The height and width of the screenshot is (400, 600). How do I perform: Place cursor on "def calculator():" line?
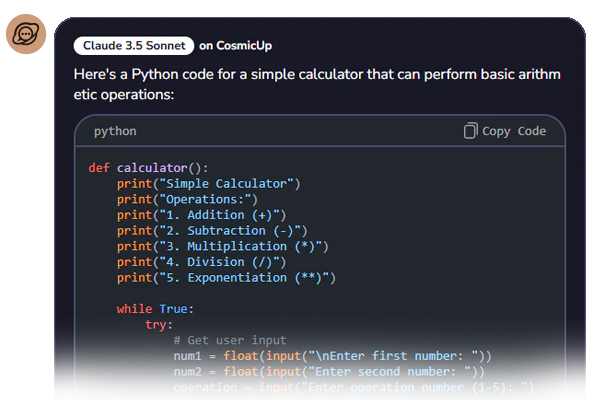point(148,168)
